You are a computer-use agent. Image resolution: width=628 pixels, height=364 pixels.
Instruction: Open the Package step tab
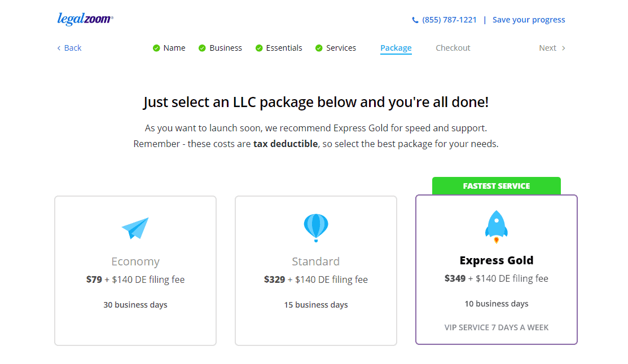pos(396,48)
